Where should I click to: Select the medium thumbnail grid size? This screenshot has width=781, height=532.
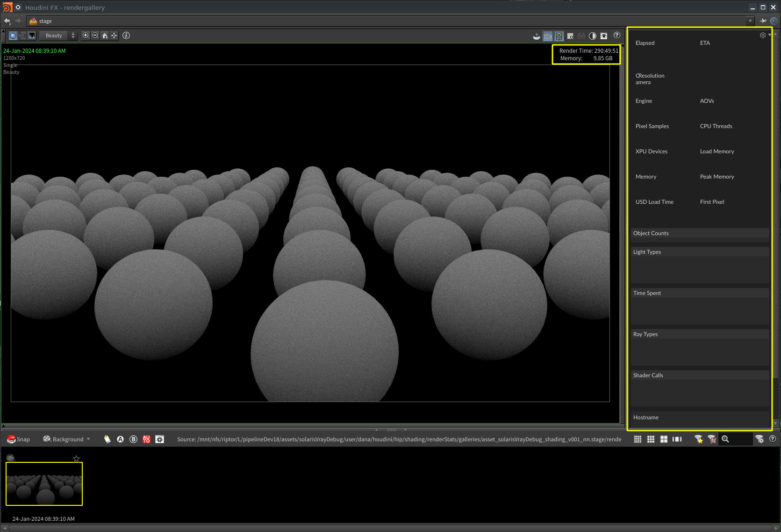(x=651, y=439)
